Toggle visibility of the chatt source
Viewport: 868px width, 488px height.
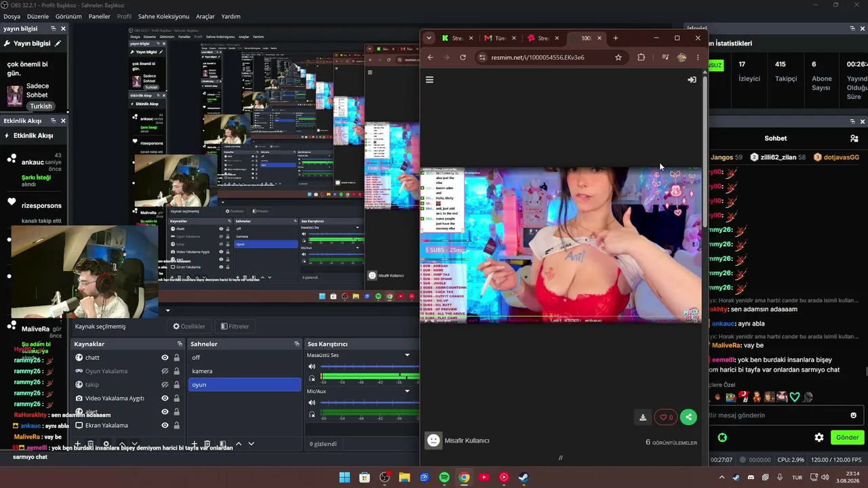pyautogui.click(x=165, y=358)
